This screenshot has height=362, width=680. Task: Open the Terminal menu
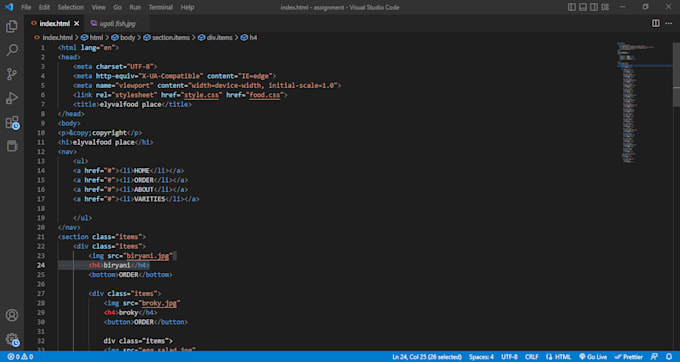(161, 7)
